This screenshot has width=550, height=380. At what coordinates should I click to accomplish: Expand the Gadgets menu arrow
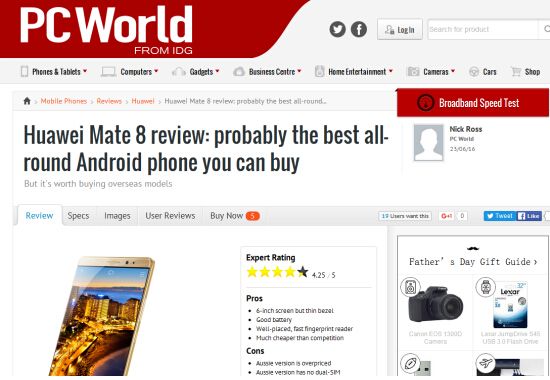tap(217, 71)
